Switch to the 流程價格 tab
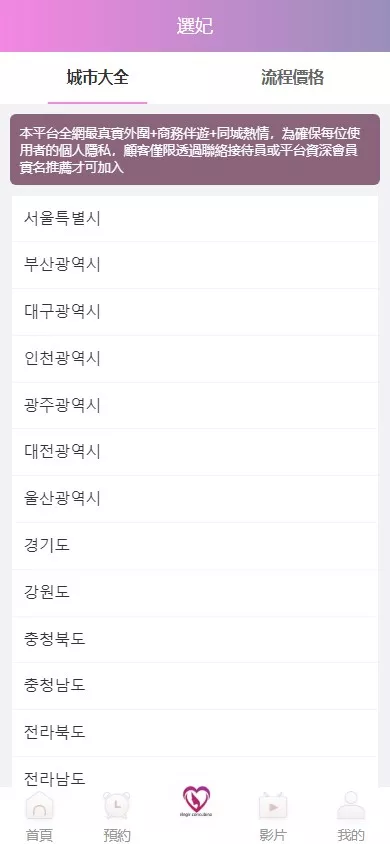This screenshot has height=844, width=390. (x=292, y=78)
